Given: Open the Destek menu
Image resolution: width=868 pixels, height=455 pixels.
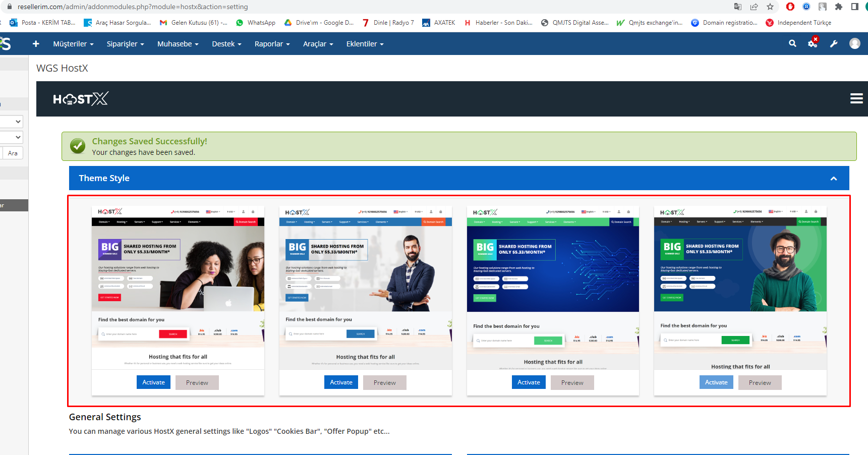Looking at the screenshot, I should (x=226, y=44).
